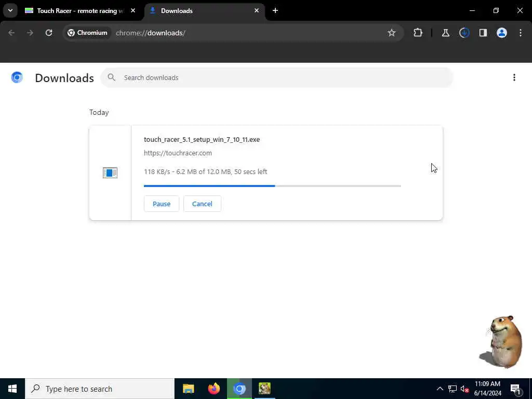
Task: Click the touch_racer_5.1_setup_win_7_10_11.exe file name
Action: point(202,139)
